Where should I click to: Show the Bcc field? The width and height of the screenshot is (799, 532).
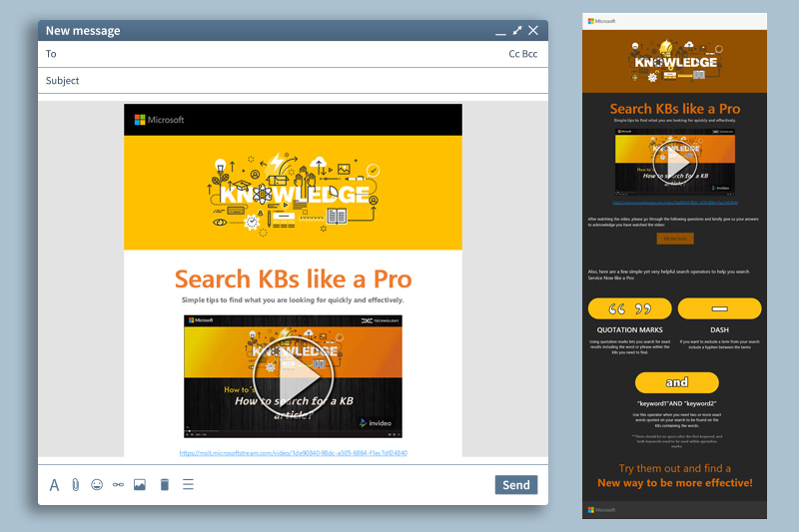[530, 54]
